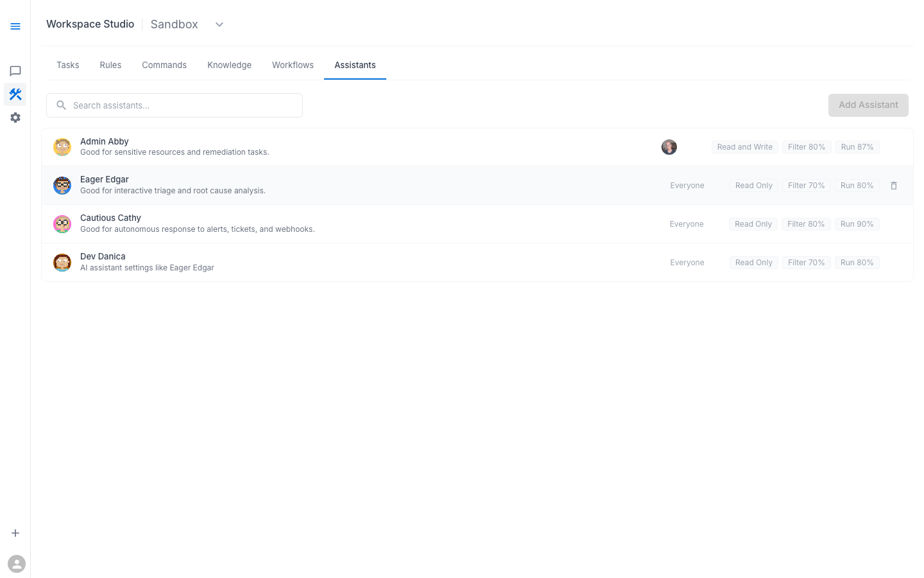Open the settings gear icon

15,118
